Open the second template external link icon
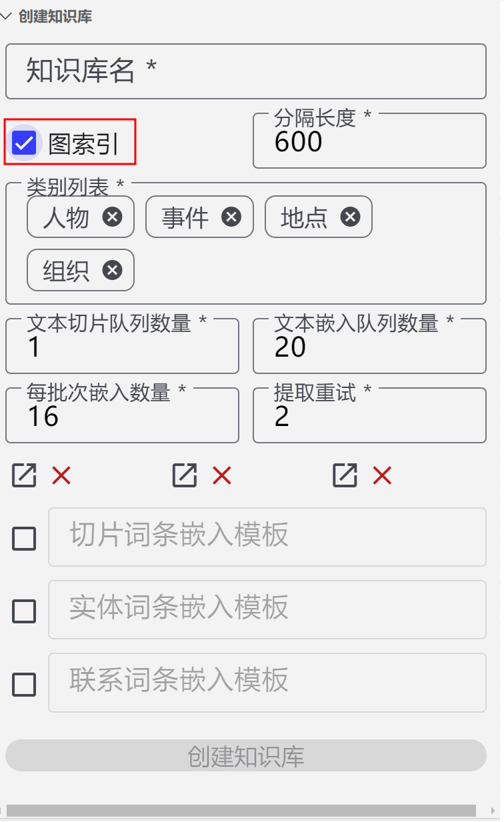This screenshot has width=504, height=822. coord(185,475)
